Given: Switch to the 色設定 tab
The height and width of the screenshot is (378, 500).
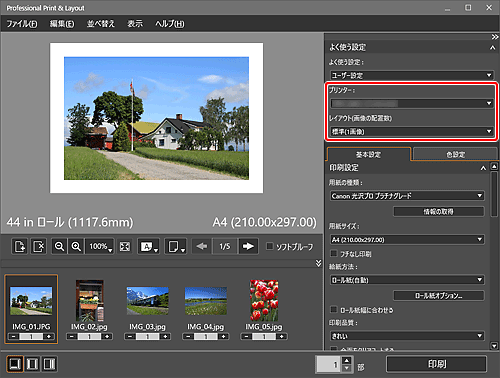Looking at the screenshot, I should point(455,154).
